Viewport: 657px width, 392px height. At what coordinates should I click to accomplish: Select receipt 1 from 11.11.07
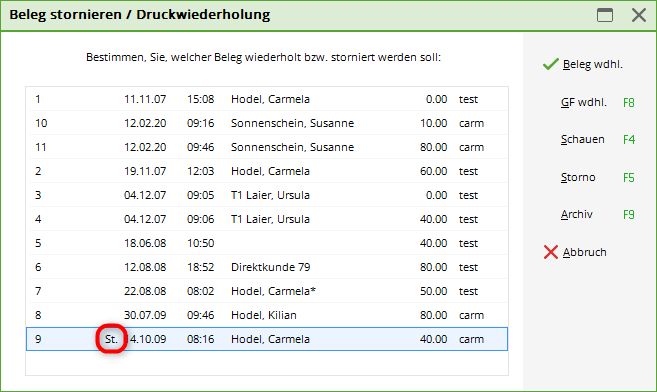(x=267, y=99)
